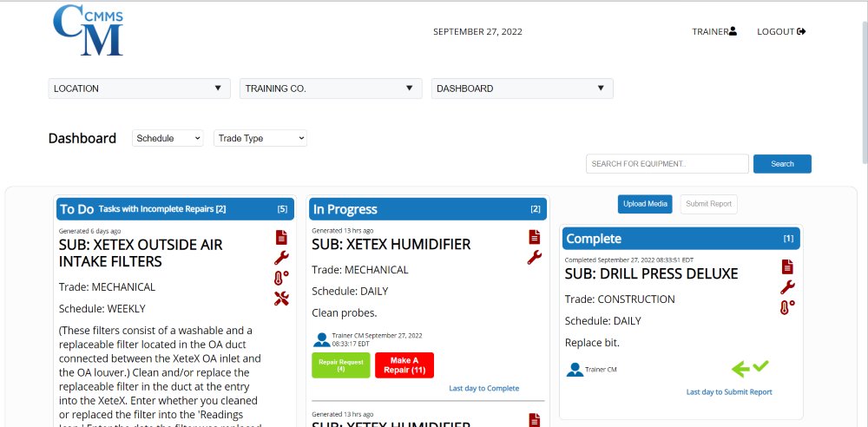The image size is (868, 427).
Task: Click the Complete count [1]
Action: click(x=788, y=239)
